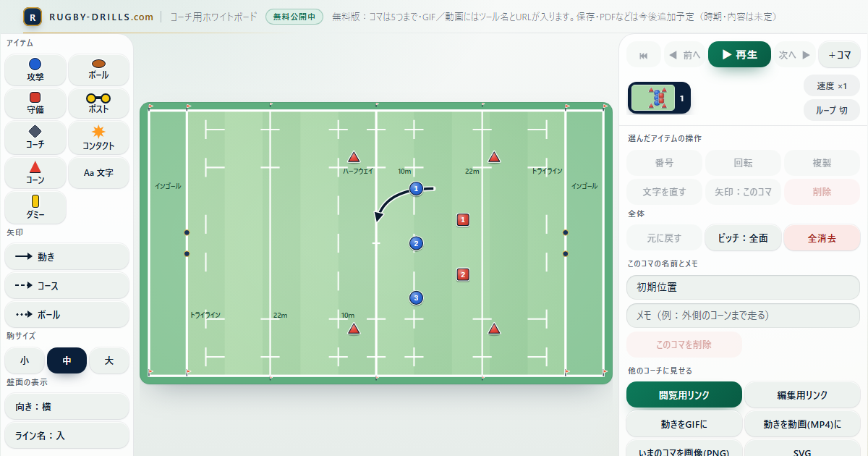
Task: Add a コンタクト contact marker
Action: point(99,137)
